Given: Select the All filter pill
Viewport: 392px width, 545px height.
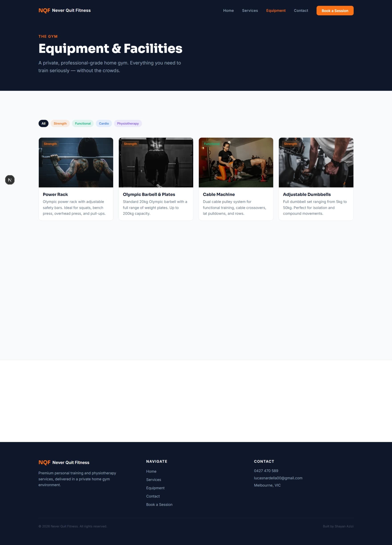Looking at the screenshot, I should [x=44, y=123].
